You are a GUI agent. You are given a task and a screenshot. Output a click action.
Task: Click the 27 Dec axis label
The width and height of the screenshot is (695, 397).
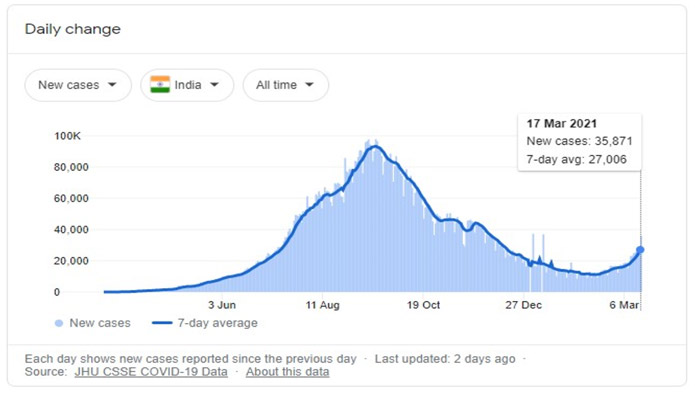[523, 305]
